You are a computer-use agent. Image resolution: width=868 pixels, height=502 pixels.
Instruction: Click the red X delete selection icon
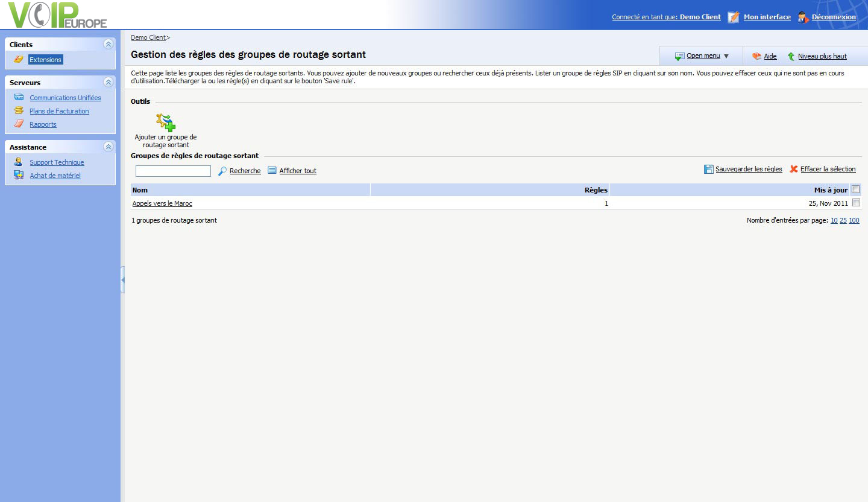pyautogui.click(x=794, y=170)
